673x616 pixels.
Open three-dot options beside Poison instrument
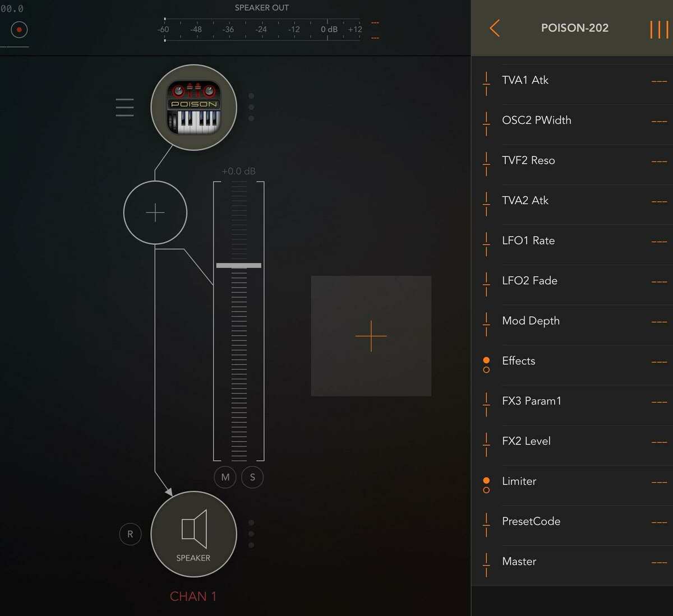[251, 107]
